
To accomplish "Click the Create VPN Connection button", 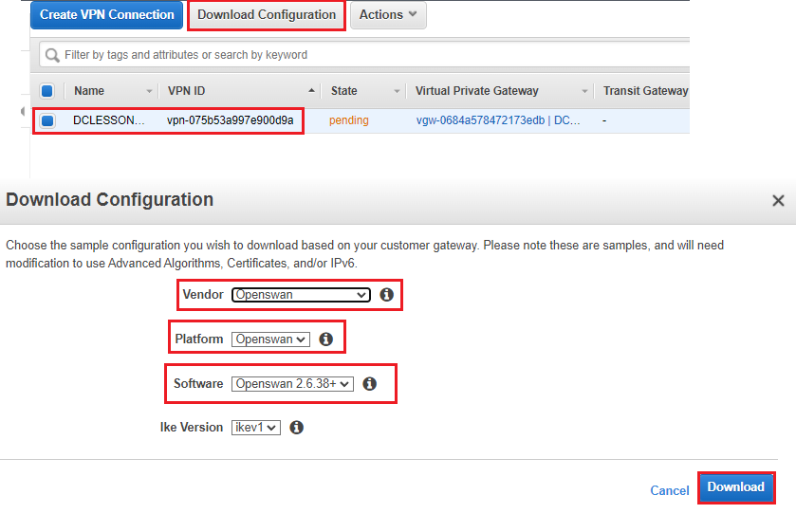I will click(106, 15).
